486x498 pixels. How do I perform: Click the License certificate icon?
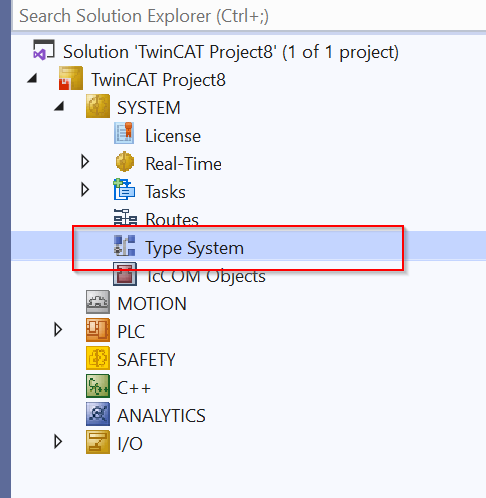(124, 133)
